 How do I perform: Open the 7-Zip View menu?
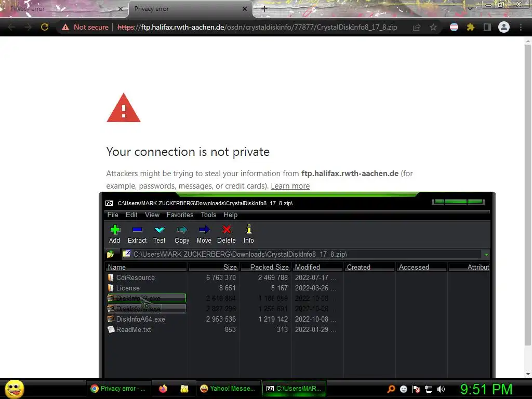[152, 215]
